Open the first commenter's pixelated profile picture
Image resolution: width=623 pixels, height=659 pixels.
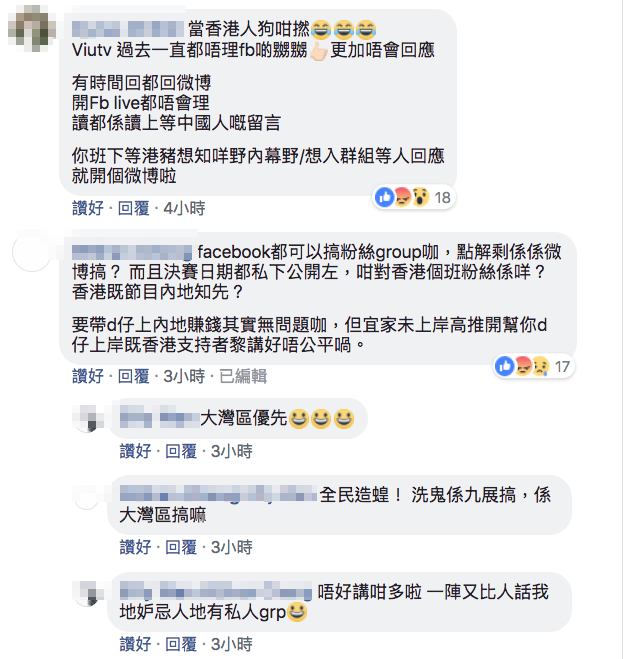(32, 29)
